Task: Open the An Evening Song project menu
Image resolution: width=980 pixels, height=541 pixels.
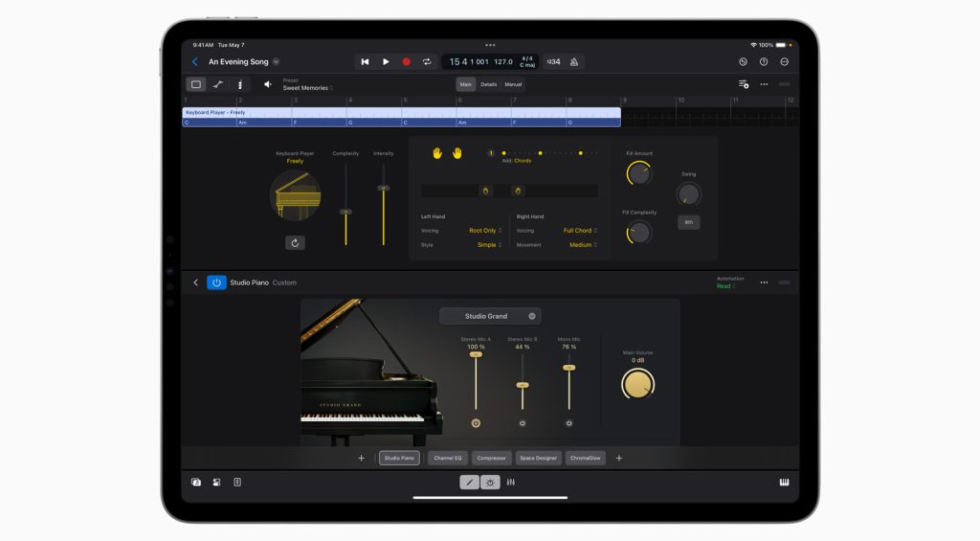Action: (244, 62)
